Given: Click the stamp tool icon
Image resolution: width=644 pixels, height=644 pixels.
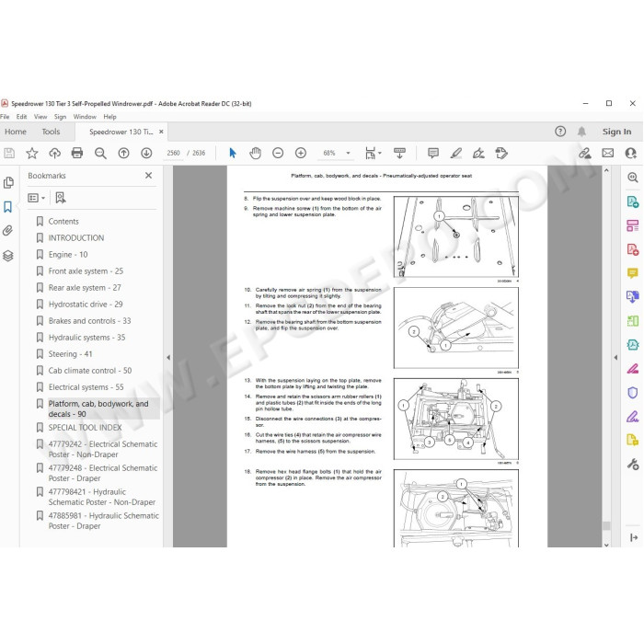Looking at the screenshot, I should [501, 154].
